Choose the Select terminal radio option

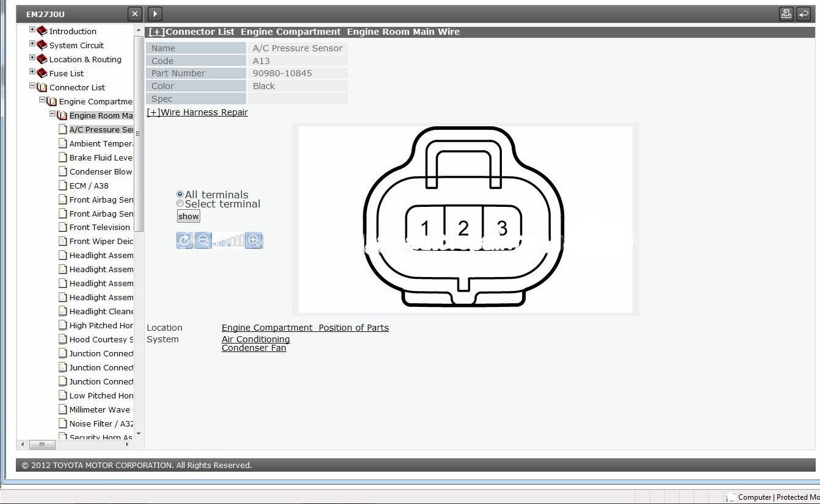pos(180,204)
